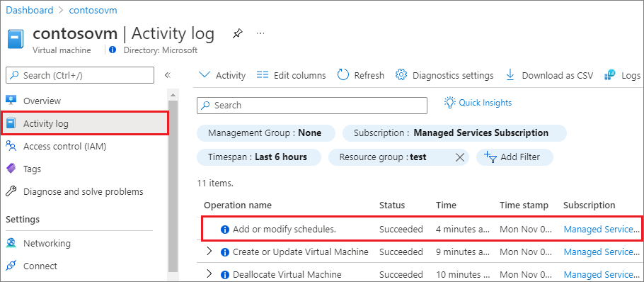Click info icon on Create or Update Virtual Machine
Screen dimensions: 644x282
coord(224,252)
